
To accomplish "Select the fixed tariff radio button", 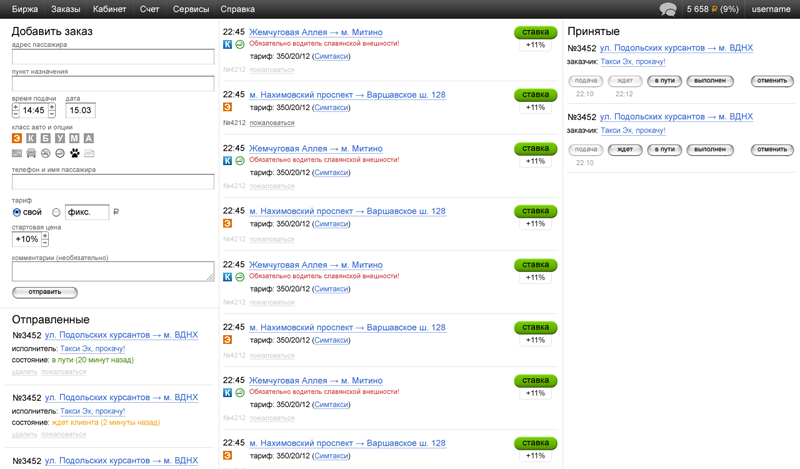I will pyautogui.click(x=56, y=212).
